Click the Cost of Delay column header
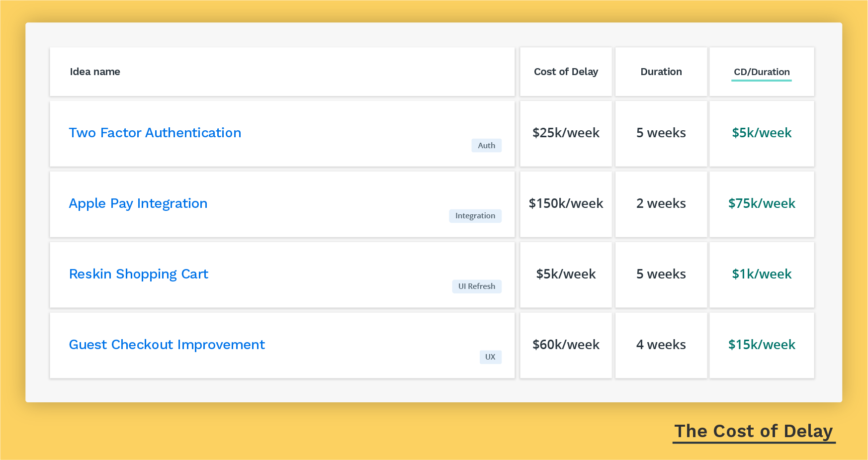868x460 pixels. click(x=566, y=72)
